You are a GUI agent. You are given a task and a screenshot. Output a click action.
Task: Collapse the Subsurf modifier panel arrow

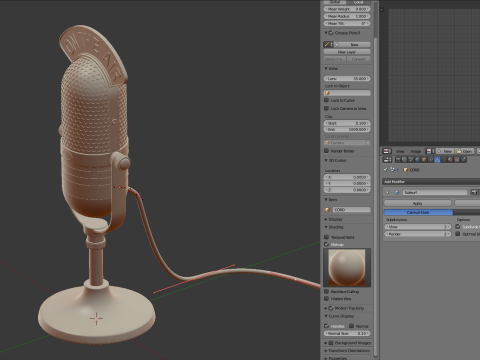pos(387,192)
